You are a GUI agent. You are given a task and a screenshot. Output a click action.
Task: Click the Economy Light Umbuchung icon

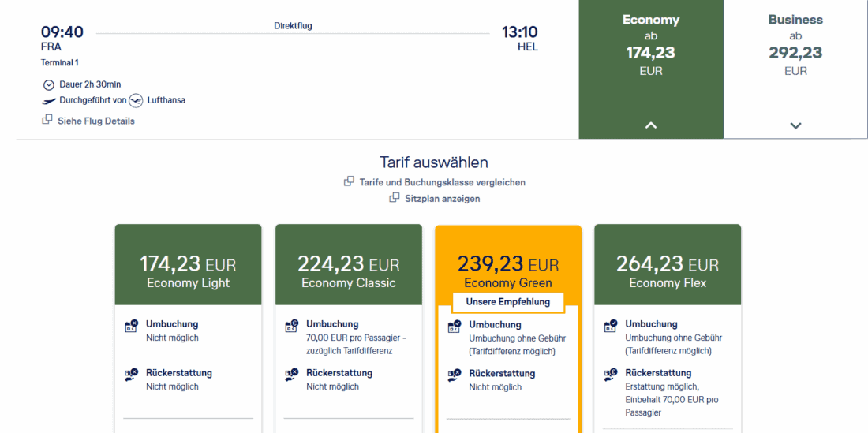click(x=132, y=327)
